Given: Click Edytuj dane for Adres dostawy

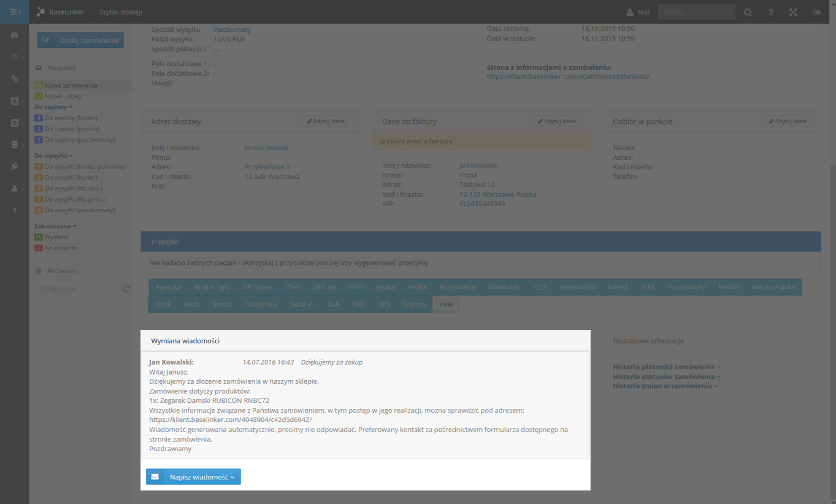Looking at the screenshot, I should coord(326,121).
